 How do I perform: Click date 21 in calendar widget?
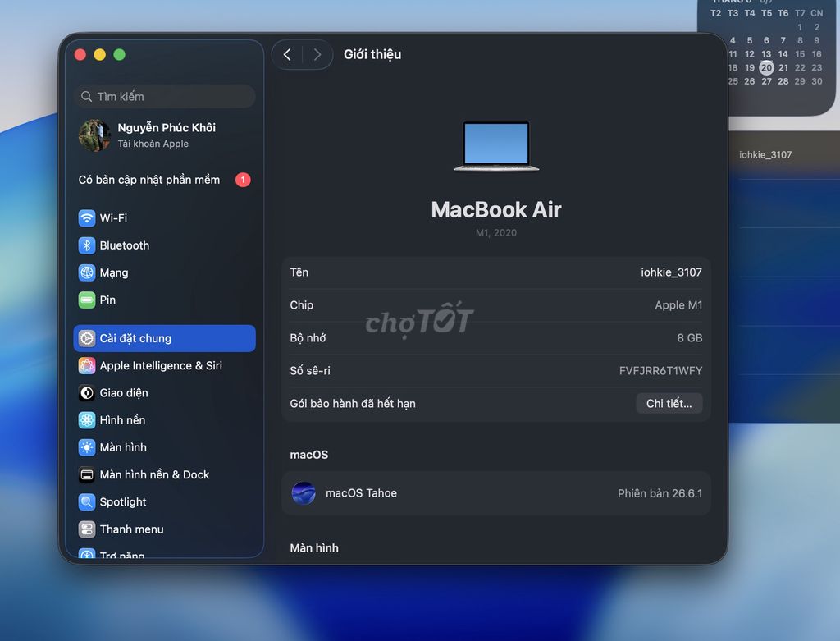783,67
